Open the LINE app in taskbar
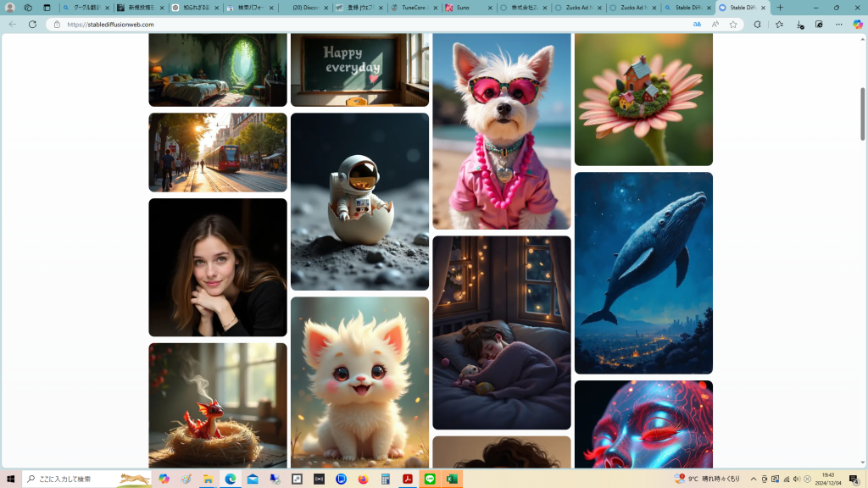Viewport: 868px width, 488px height. [x=430, y=479]
